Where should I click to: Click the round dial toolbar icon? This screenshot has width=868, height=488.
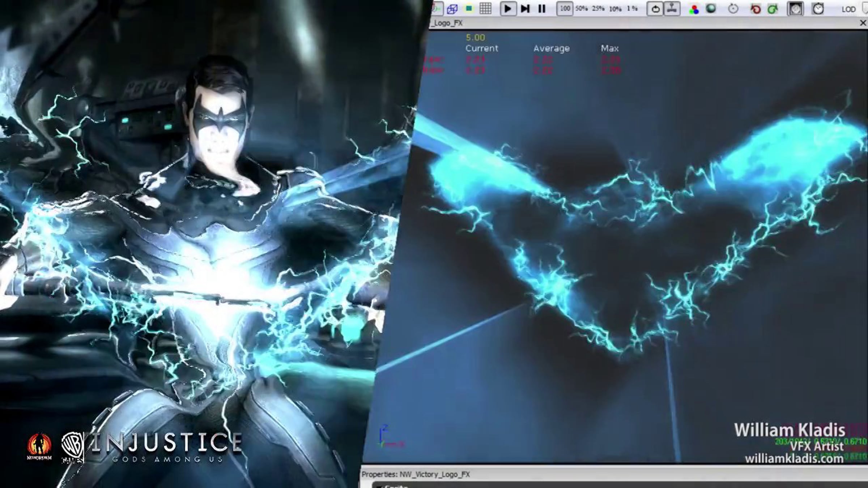click(733, 9)
